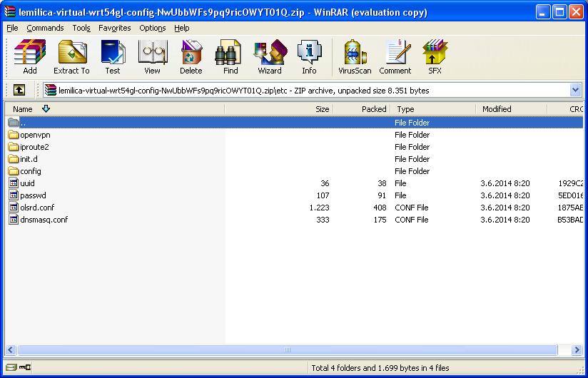This screenshot has height=378, width=588.
Task: Add an archive Comment
Action: 395,56
